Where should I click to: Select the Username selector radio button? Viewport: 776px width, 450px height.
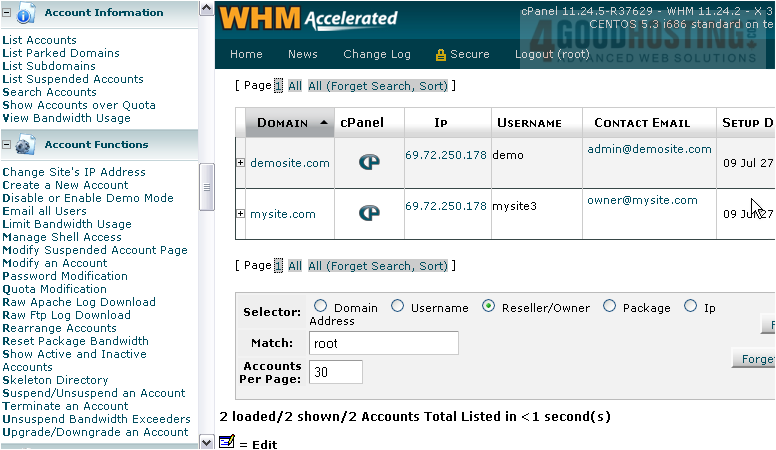coord(398,307)
